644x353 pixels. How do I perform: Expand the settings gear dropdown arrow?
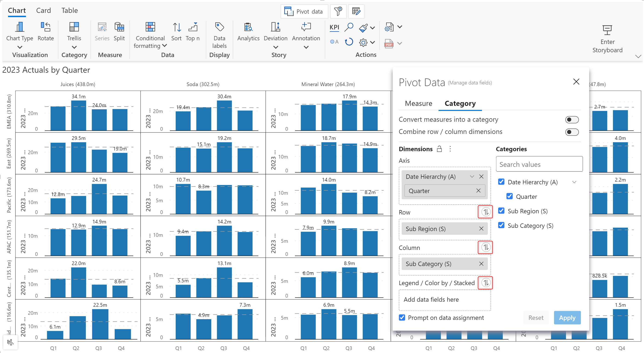click(373, 43)
